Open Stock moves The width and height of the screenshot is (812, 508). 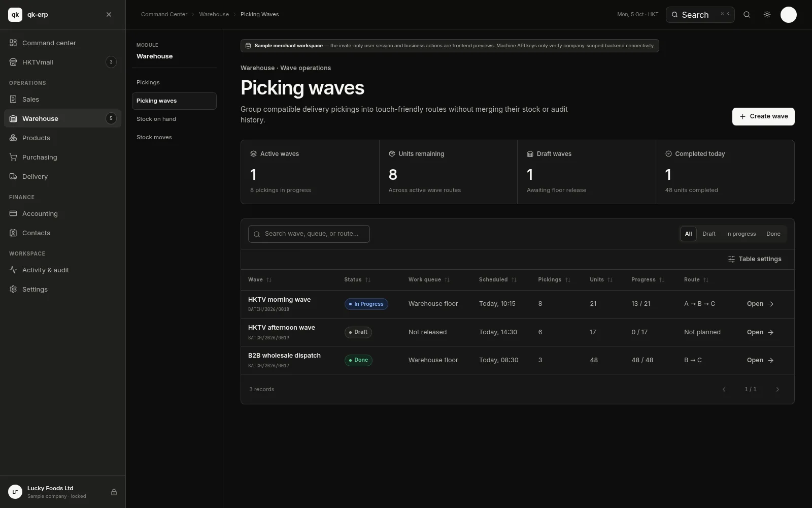pyautogui.click(x=174, y=137)
